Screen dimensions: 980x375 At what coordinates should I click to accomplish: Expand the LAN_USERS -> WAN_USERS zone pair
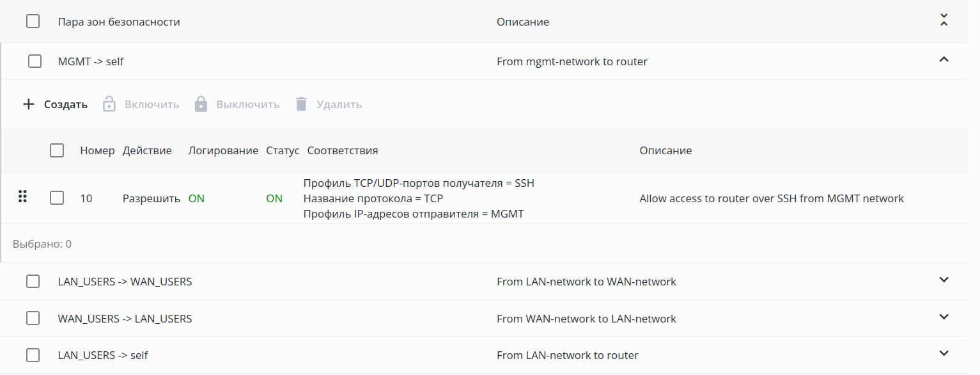point(944,280)
